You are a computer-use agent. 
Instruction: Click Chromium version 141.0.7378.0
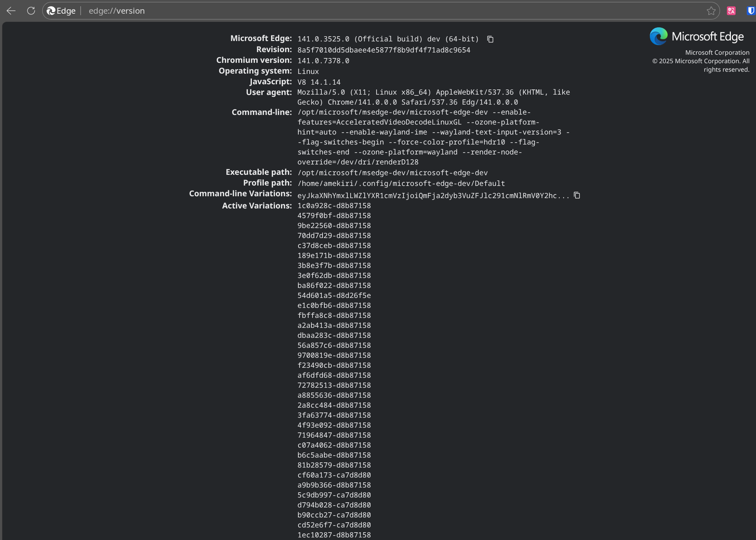click(323, 61)
